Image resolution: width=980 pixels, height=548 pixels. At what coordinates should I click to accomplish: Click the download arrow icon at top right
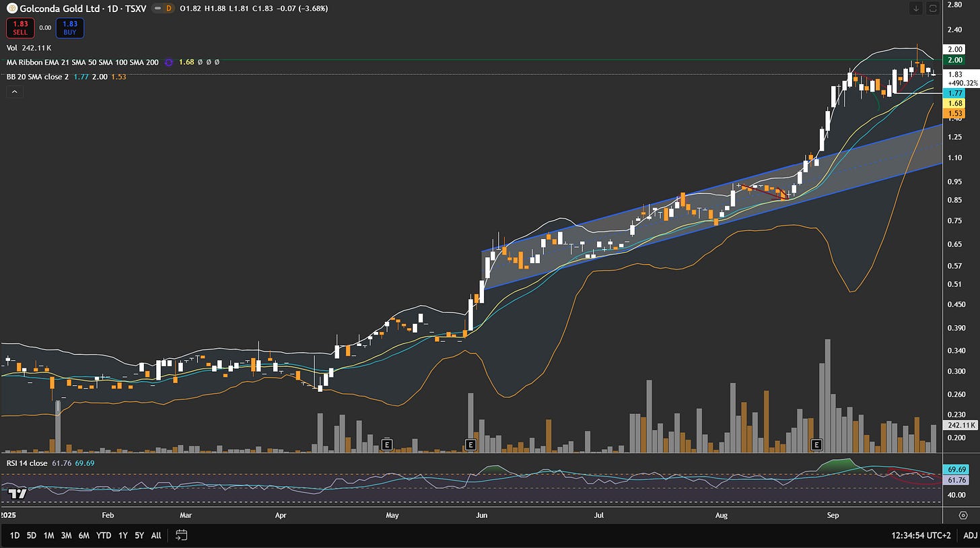pyautogui.click(x=916, y=8)
